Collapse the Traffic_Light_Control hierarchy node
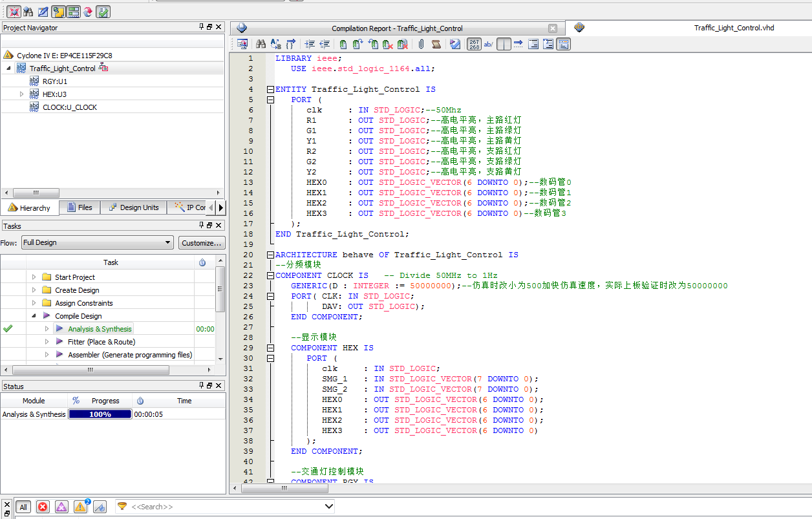The height and width of the screenshot is (519, 812). pyautogui.click(x=8, y=68)
